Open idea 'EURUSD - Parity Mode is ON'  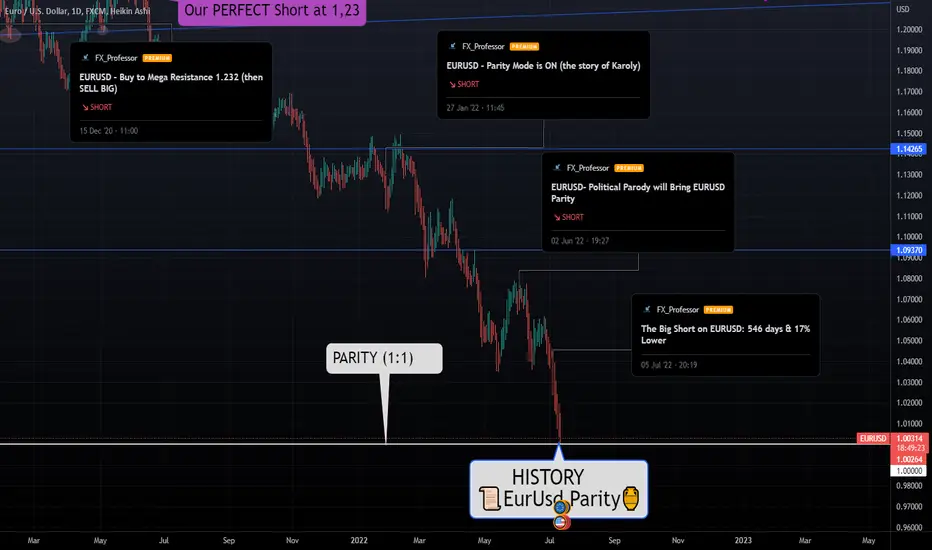click(543, 66)
